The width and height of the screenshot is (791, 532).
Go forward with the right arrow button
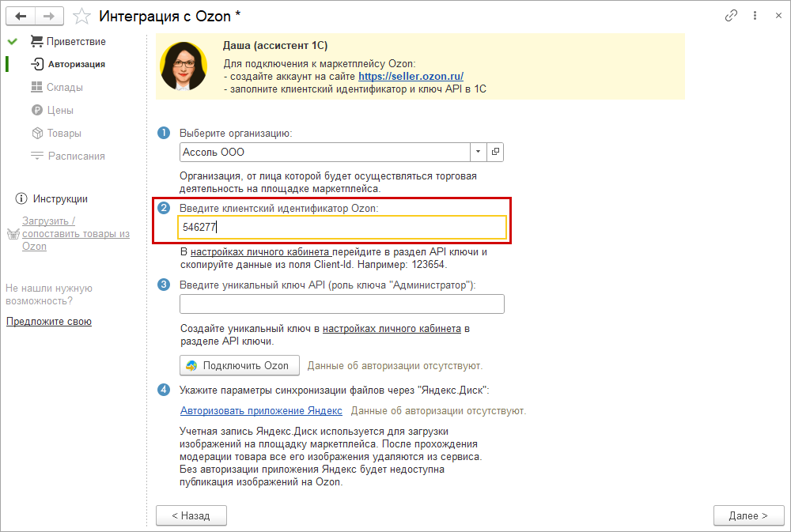(x=49, y=16)
